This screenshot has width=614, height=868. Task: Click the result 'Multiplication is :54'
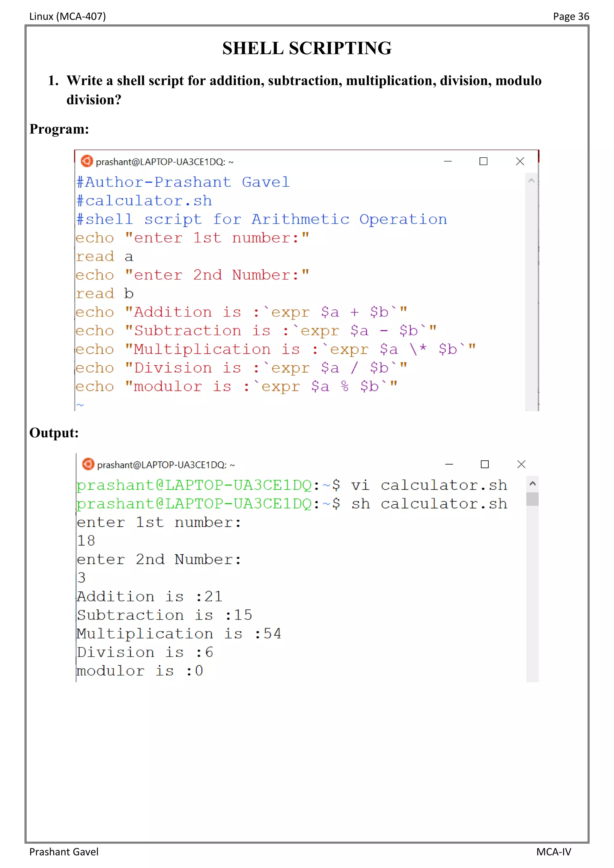tap(179, 634)
